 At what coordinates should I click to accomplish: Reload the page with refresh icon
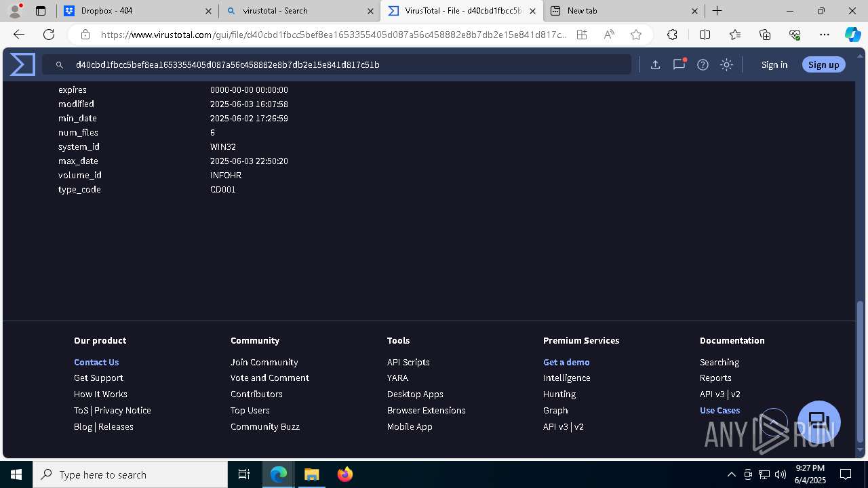[49, 35]
